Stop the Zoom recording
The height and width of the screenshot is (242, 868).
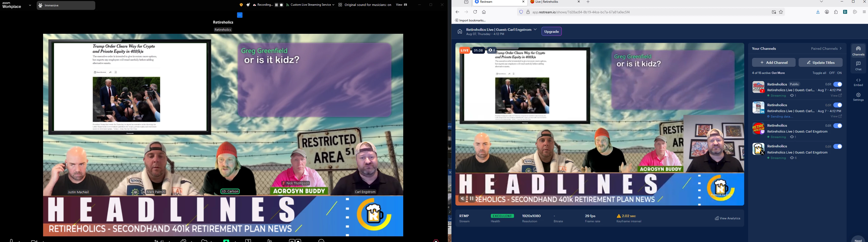point(282,5)
